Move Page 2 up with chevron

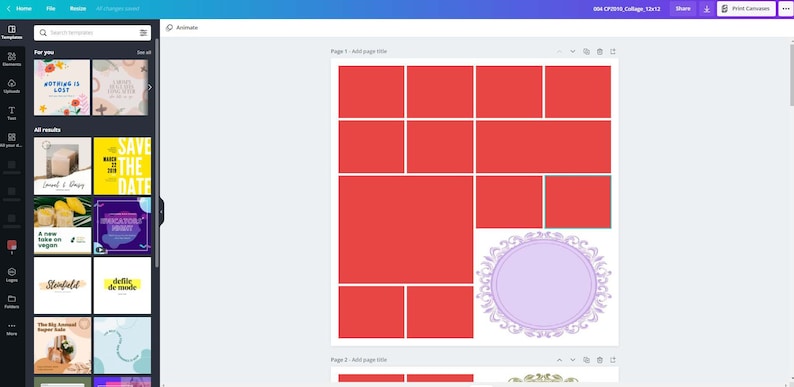(559, 360)
